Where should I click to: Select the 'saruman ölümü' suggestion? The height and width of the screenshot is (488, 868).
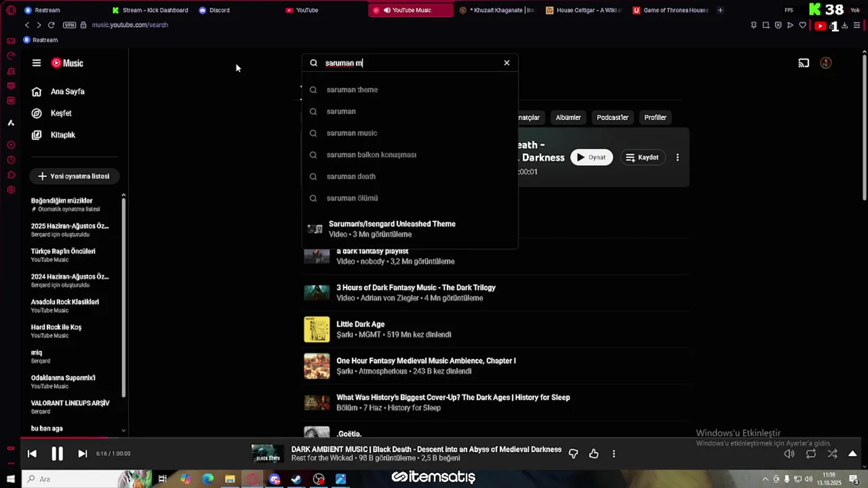point(410,198)
